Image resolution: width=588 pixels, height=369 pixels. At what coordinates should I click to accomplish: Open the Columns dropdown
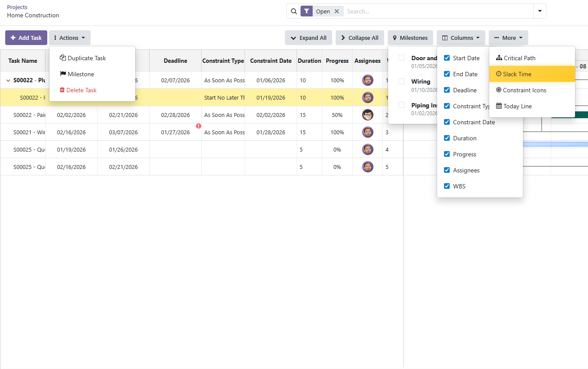[461, 38]
